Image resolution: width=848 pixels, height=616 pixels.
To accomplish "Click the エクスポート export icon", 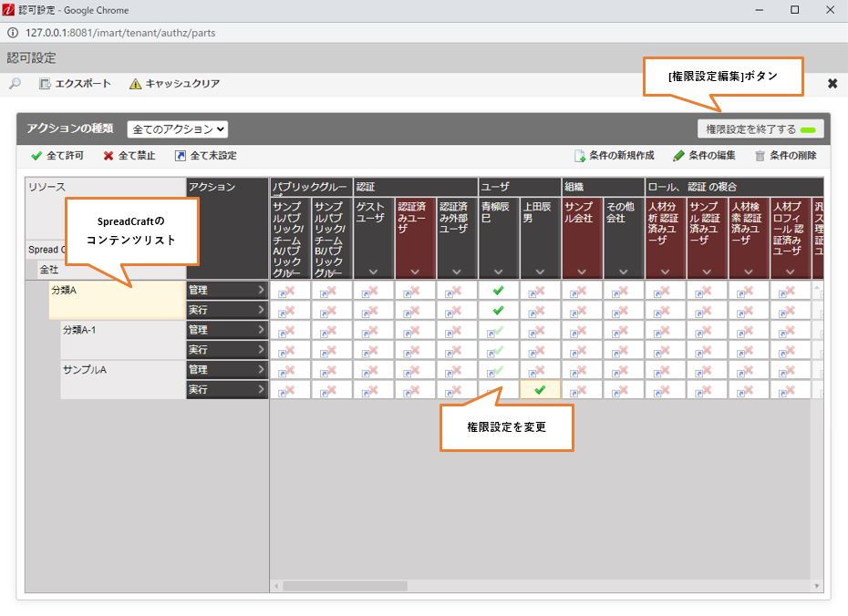I will click(45, 84).
